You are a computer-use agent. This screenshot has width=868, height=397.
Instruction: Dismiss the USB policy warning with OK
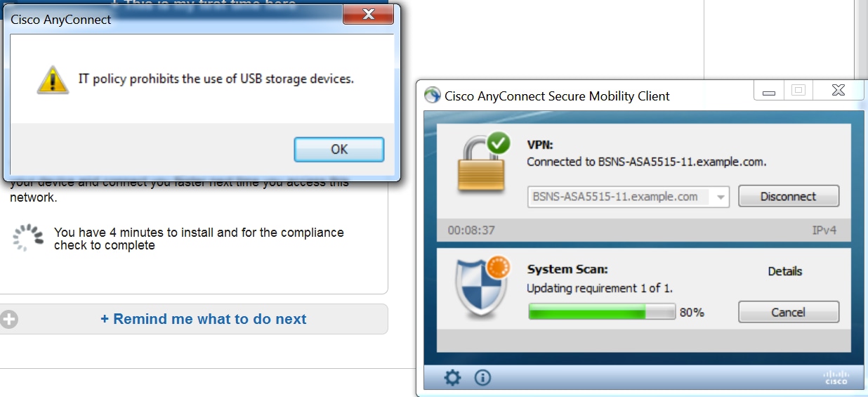tap(339, 149)
